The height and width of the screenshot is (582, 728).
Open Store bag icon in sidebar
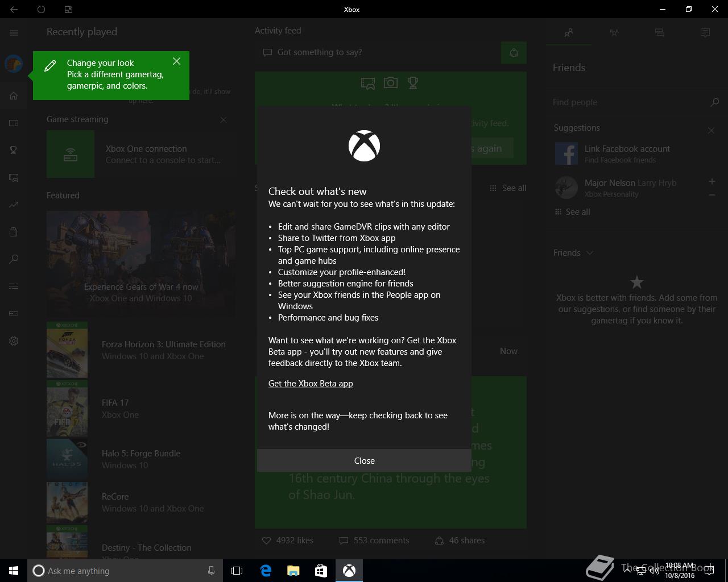(x=14, y=232)
